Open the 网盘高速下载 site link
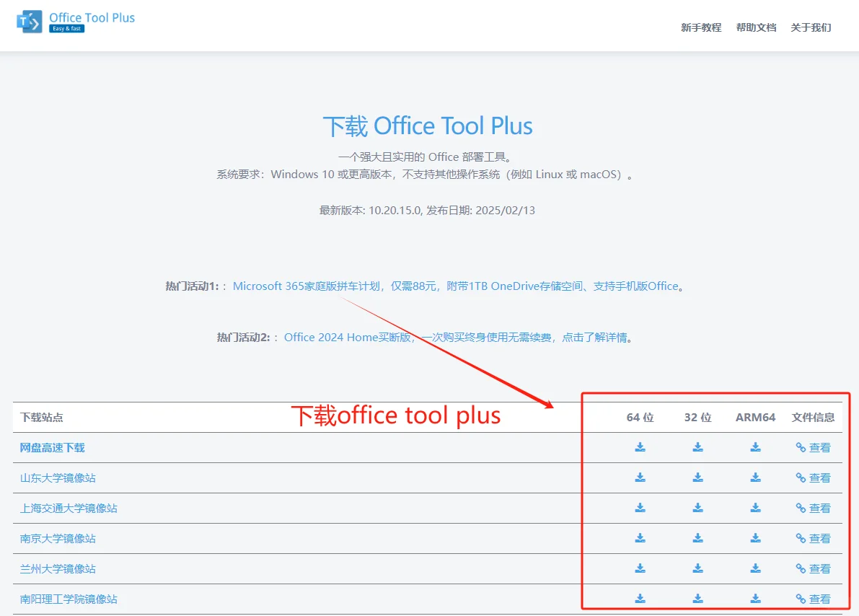 tap(52, 446)
